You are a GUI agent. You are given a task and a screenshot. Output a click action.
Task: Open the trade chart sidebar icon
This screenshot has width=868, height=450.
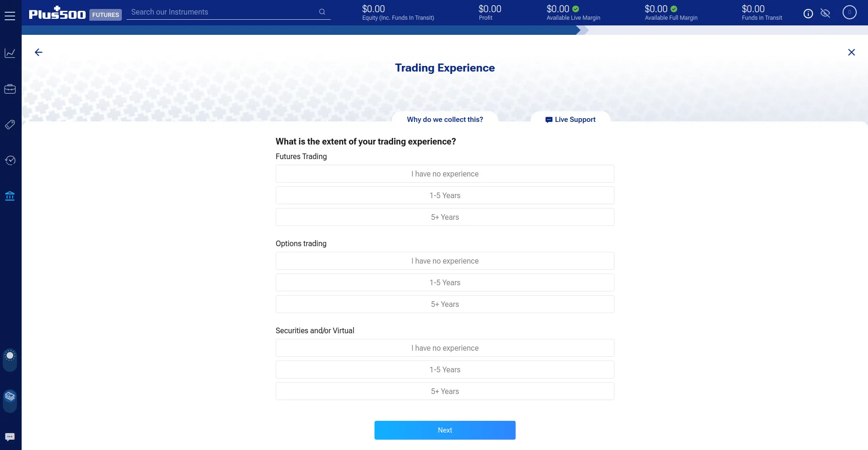[x=10, y=53]
